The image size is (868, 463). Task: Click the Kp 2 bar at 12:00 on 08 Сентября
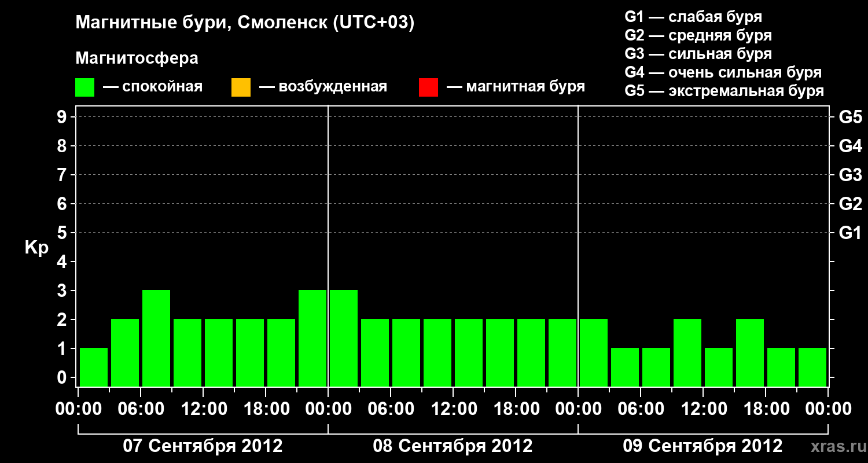(x=469, y=352)
